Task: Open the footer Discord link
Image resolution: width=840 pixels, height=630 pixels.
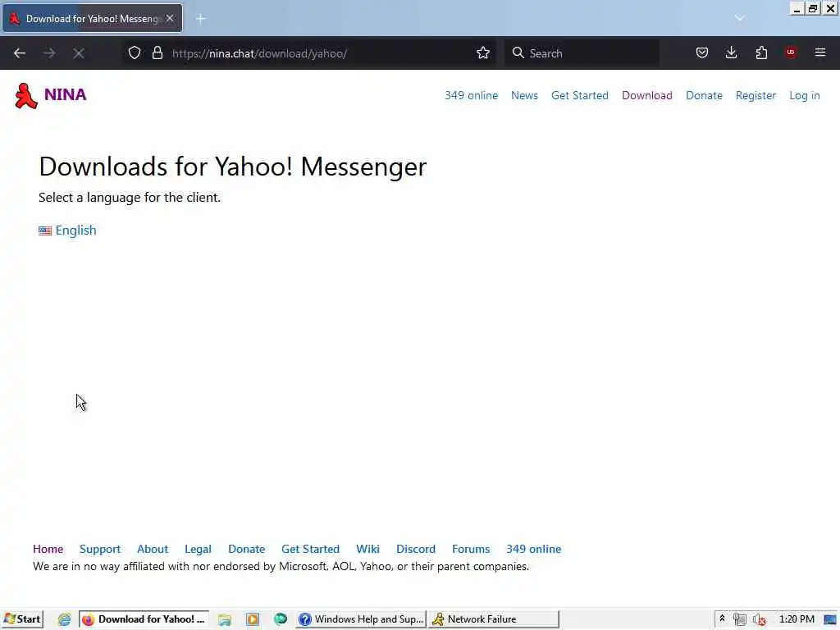Action: tap(416, 549)
